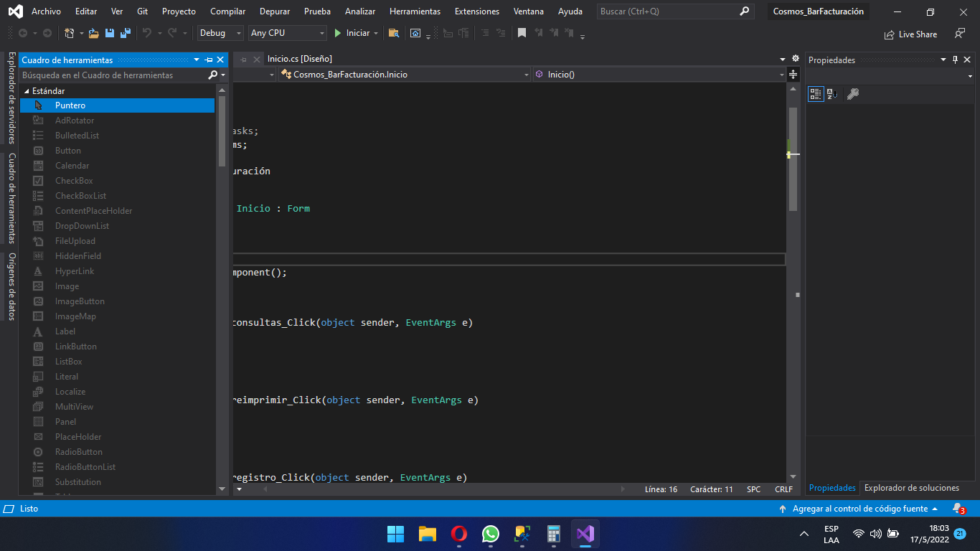Click the Live Share button

pos(912,34)
